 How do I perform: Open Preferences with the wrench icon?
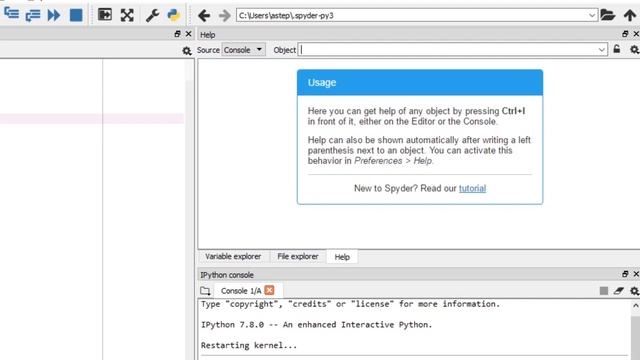152,16
